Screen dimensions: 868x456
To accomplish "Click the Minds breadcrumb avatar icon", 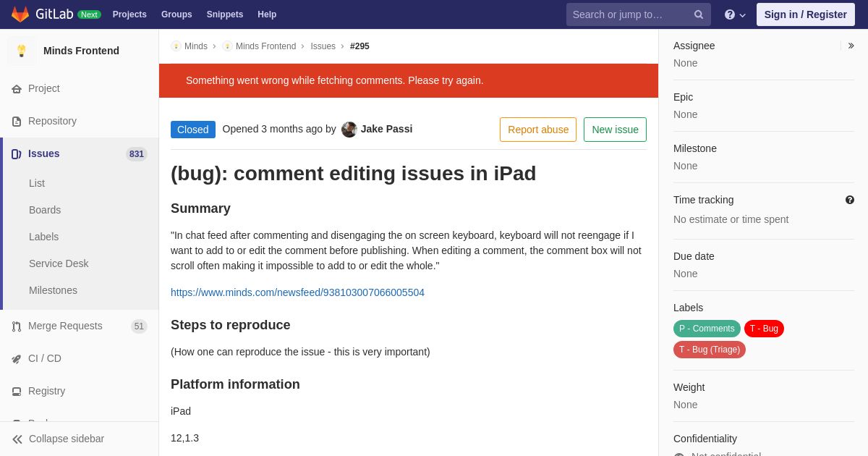I will point(176,46).
